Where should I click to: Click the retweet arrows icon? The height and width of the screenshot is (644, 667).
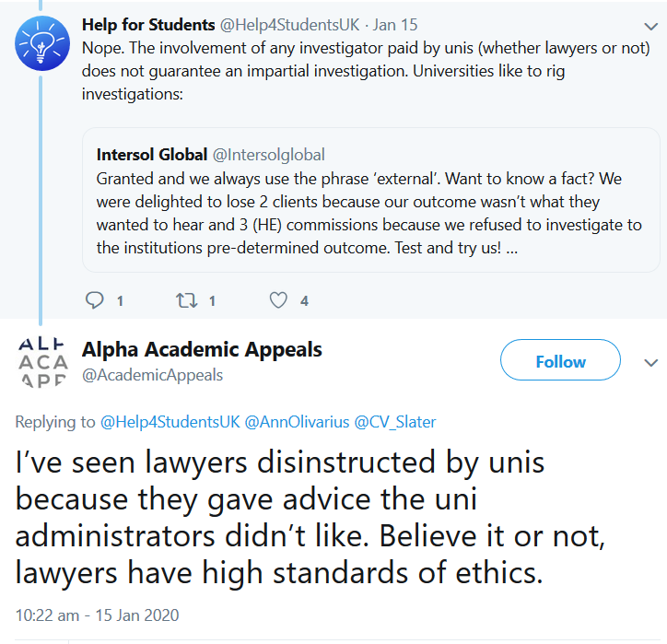186,300
